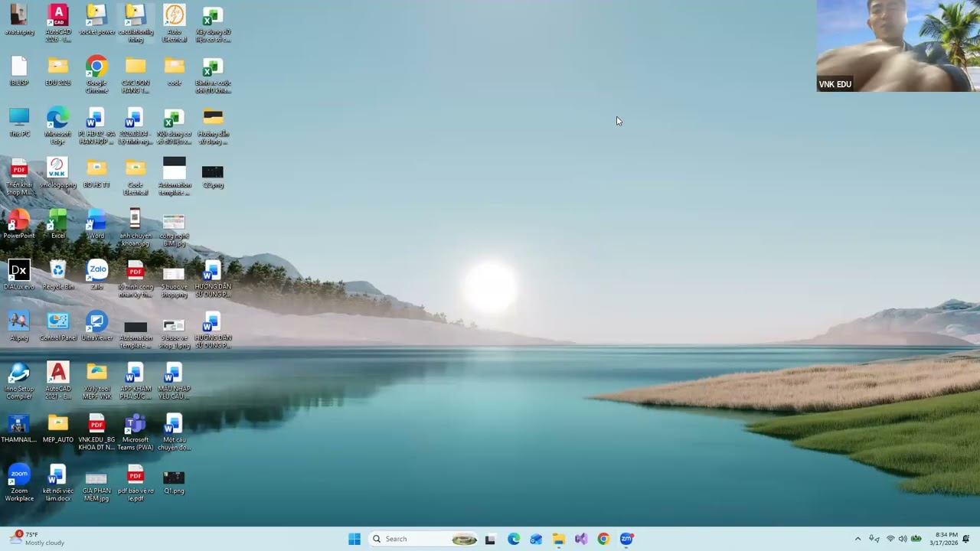
Task: Select the anh chuyen khoan.jpg file
Action: [x=136, y=227]
